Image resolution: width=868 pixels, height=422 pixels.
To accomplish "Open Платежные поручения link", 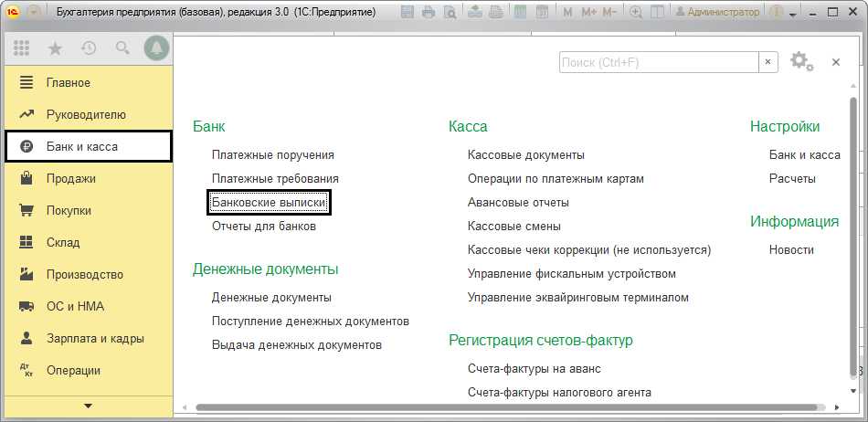I will click(x=272, y=155).
